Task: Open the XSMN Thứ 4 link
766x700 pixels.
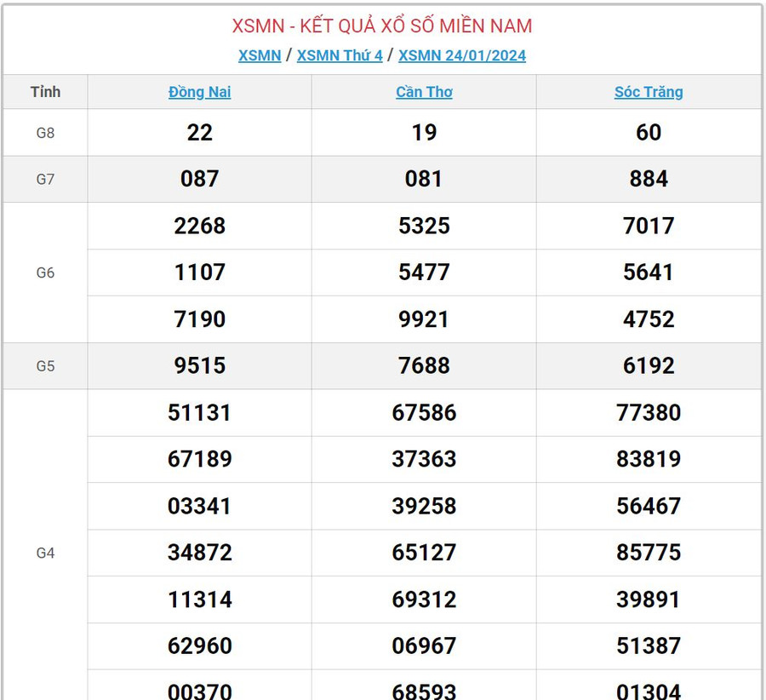Action: [x=340, y=55]
